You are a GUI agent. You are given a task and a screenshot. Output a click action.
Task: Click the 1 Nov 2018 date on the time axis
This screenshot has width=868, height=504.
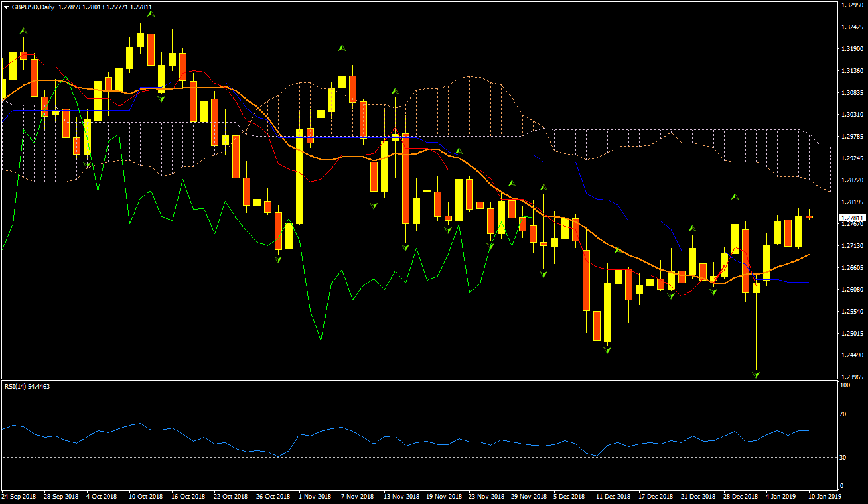pos(315,496)
